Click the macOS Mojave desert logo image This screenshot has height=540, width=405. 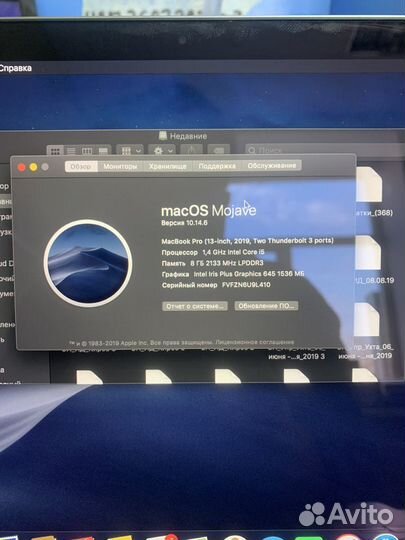(88, 263)
